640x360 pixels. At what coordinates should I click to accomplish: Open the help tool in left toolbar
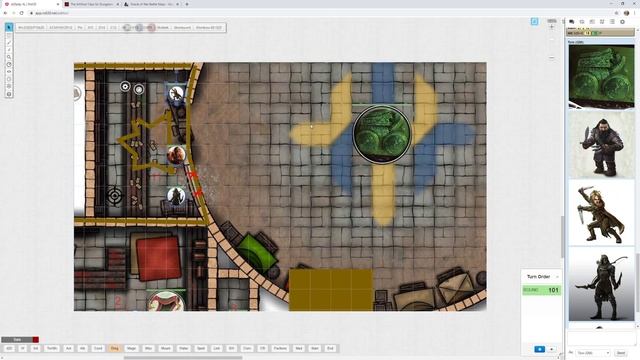pyautogui.click(x=9, y=94)
